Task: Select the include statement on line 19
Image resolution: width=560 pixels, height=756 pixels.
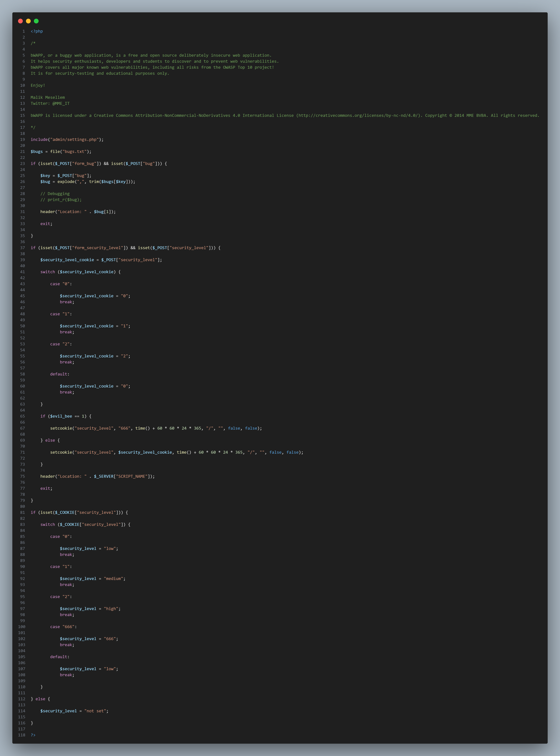Action: (x=67, y=139)
